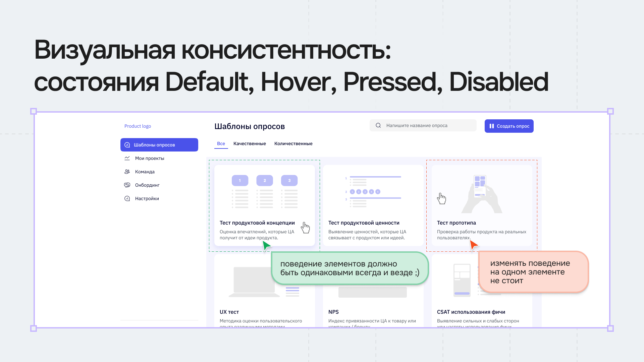The width and height of the screenshot is (644, 362).
Task: Open the Количественные tab
Action: (293, 143)
